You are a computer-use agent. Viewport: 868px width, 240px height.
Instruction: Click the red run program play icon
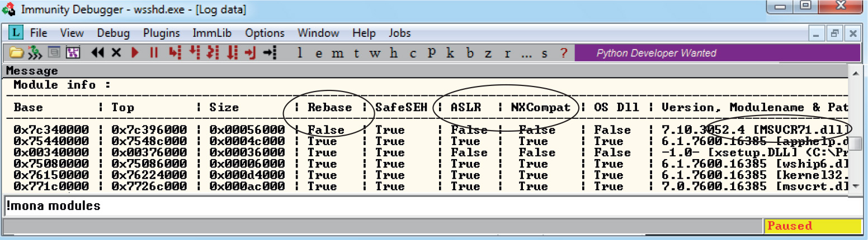tap(135, 53)
